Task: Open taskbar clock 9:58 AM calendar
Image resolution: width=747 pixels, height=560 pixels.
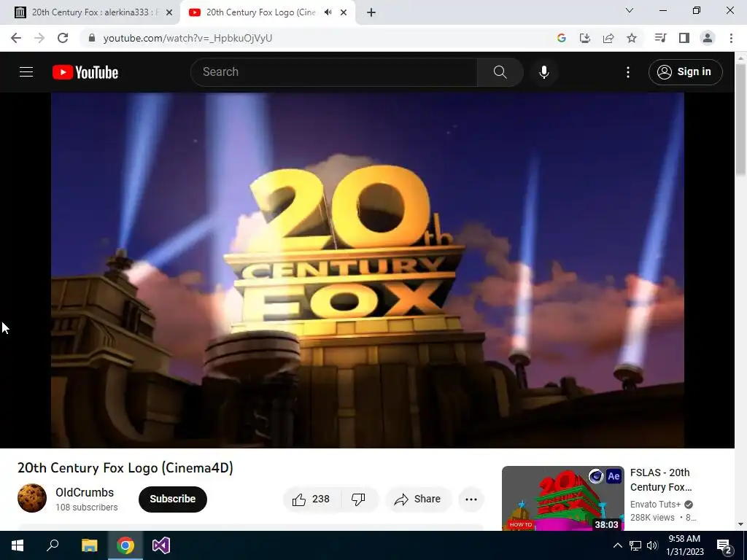Action: [x=684, y=545]
